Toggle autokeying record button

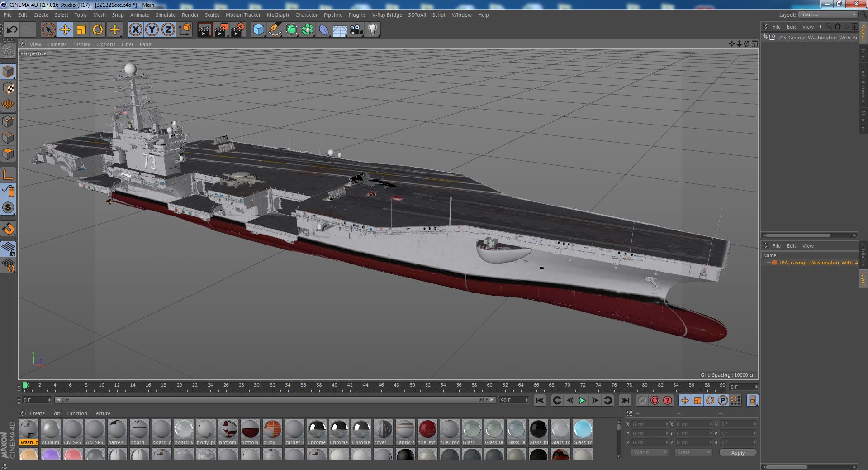655,400
